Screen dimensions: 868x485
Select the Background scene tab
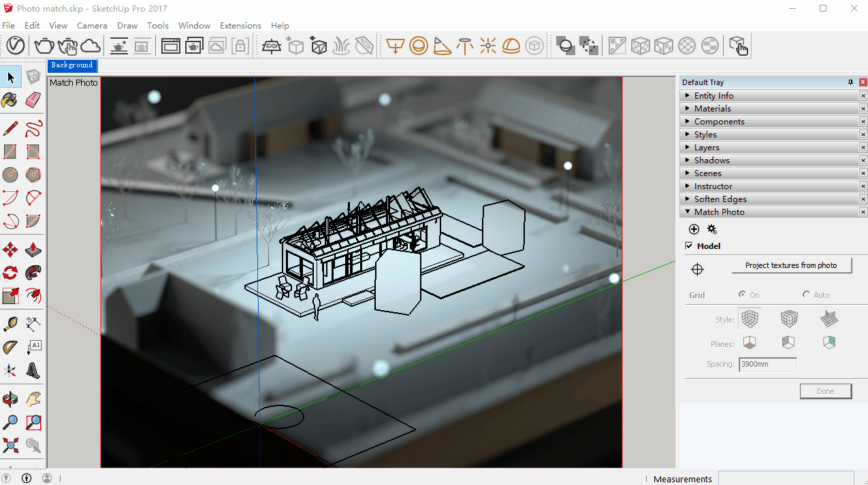tap(72, 65)
